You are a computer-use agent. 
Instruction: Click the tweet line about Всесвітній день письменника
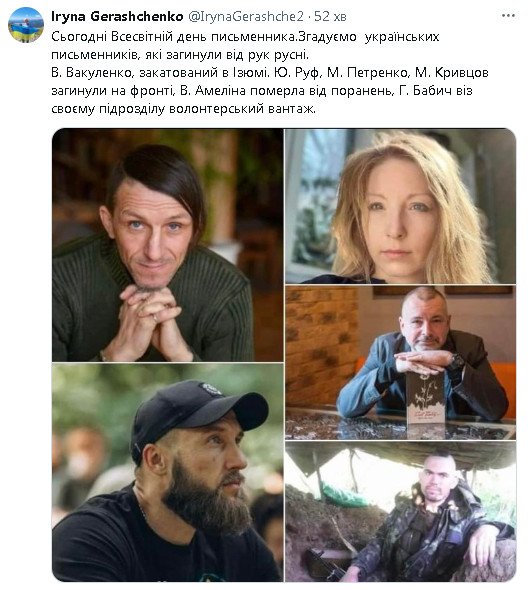coord(245,37)
